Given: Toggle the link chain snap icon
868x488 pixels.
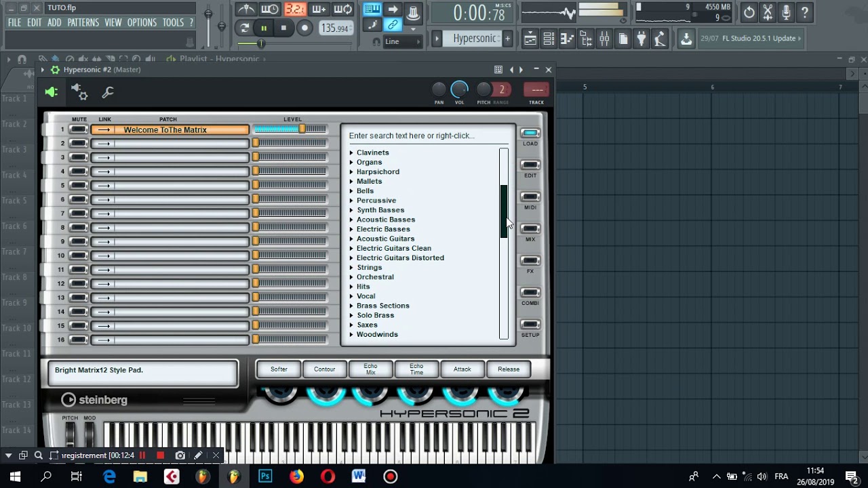Looking at the screenshot, I should click(393, 25).
